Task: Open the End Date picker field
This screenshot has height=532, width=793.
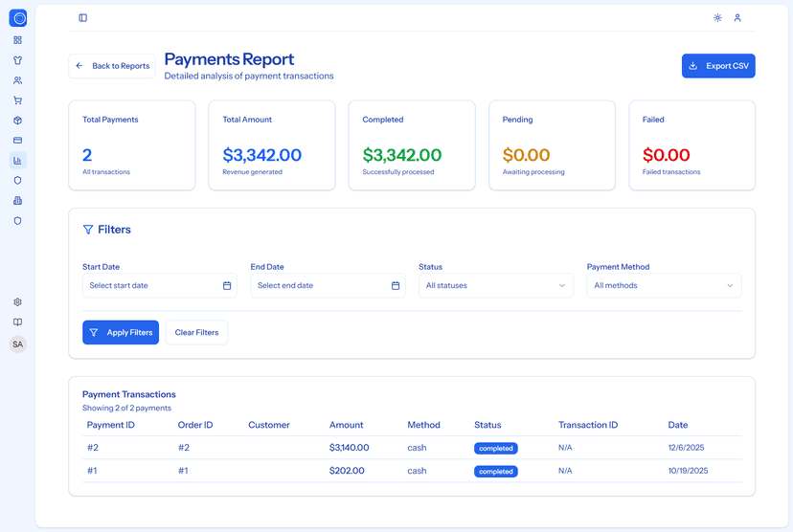Action: (328, 285)
